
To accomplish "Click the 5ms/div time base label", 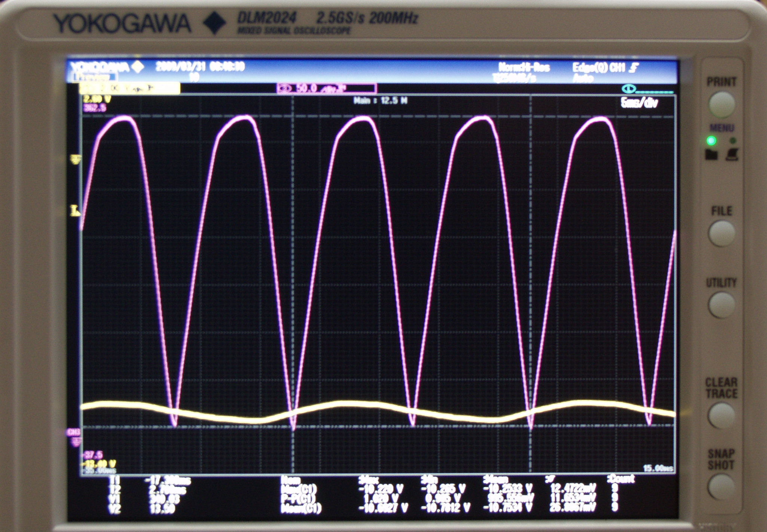I will 639,103.
